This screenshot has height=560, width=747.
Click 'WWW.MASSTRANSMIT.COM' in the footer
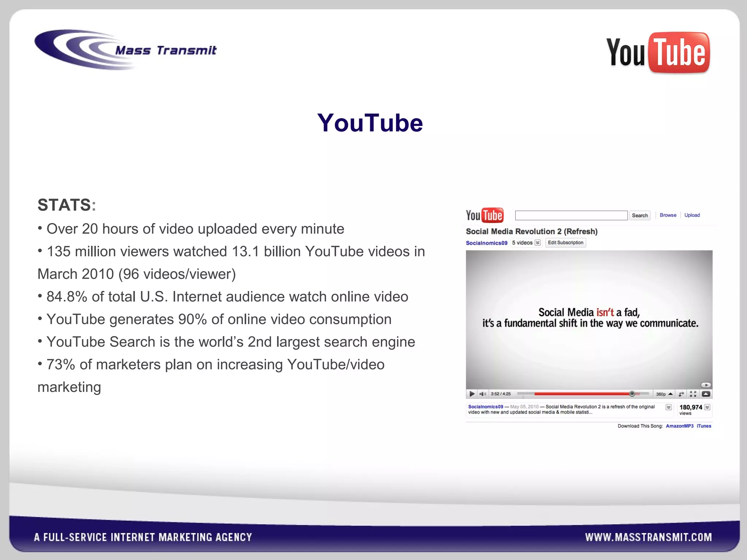click(649, 537)
